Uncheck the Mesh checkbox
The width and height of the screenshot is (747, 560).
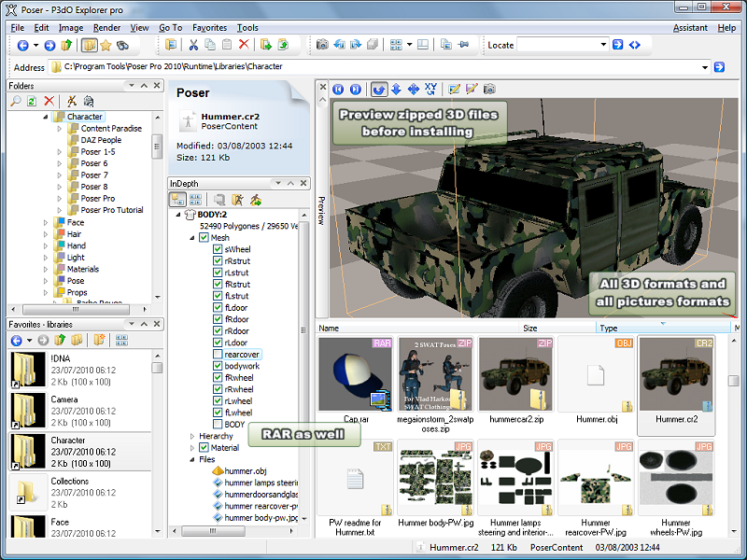click(x=204, y=237)
